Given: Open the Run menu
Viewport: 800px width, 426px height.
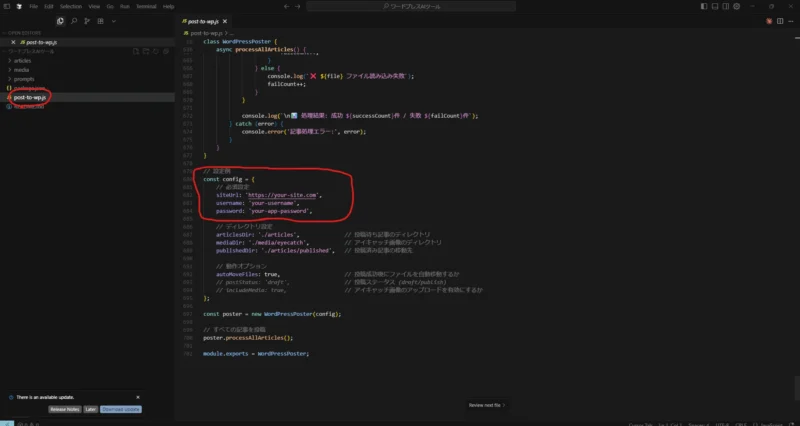Looking at the screenshot, I should (x=124, y=7).
